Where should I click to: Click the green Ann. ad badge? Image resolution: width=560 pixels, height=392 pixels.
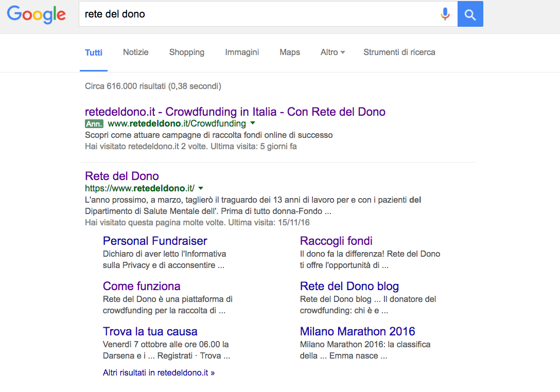[x=94, y=123]
